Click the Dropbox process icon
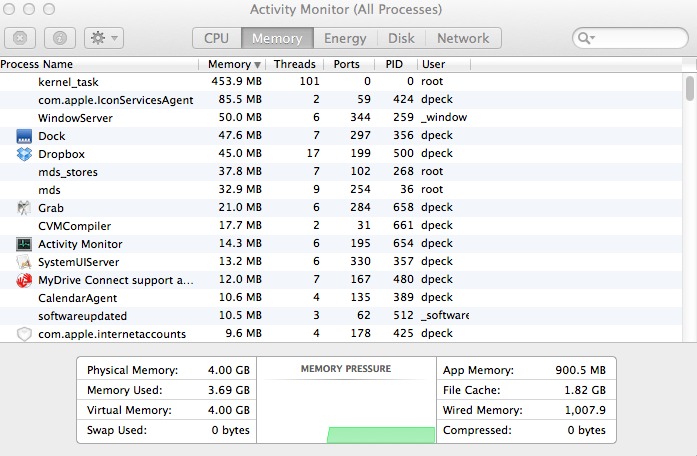The image size is (697, 456). tap(24, 154)
